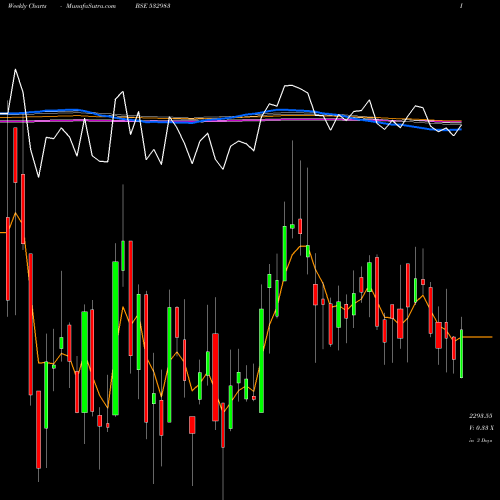Click the lone 'I' character at the top right

point(461,6)
